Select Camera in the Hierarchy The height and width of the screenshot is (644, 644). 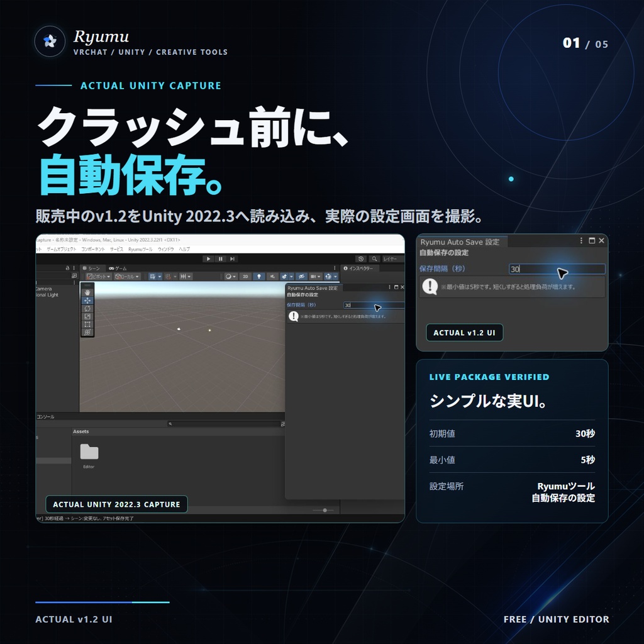tap(43, 289)
